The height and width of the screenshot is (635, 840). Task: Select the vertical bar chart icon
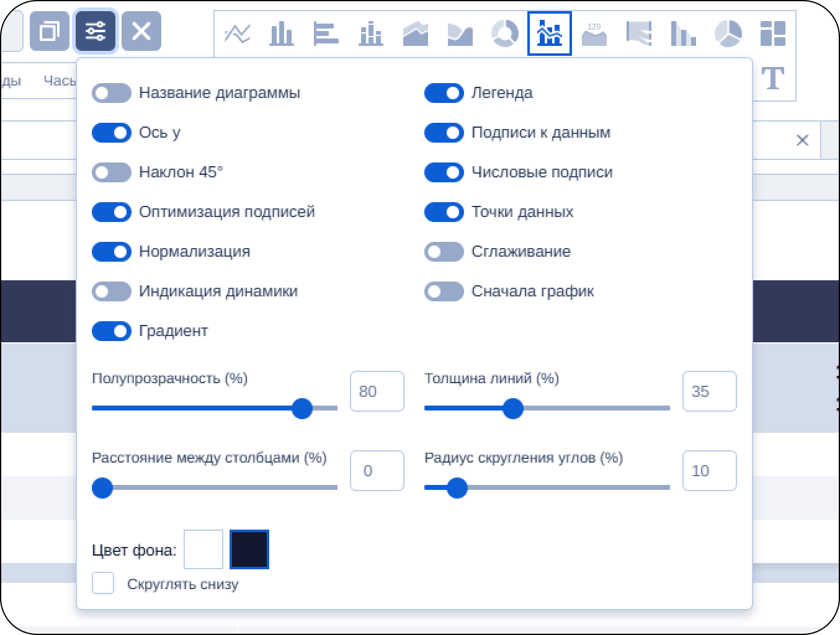[x=282, y=33]
